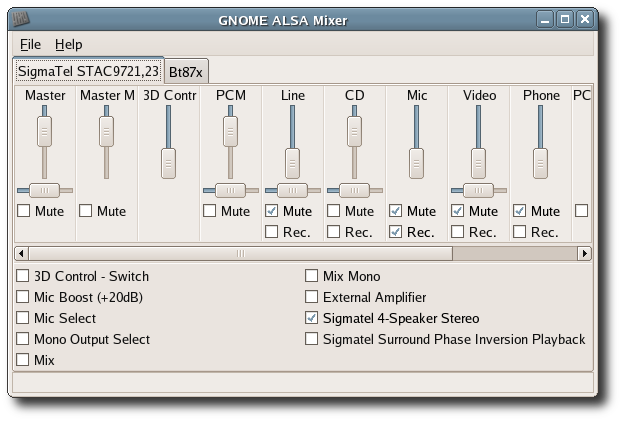Click the horizontal scrollbar's left arrow
622x421 pixels.
click(x=22, y=254)
